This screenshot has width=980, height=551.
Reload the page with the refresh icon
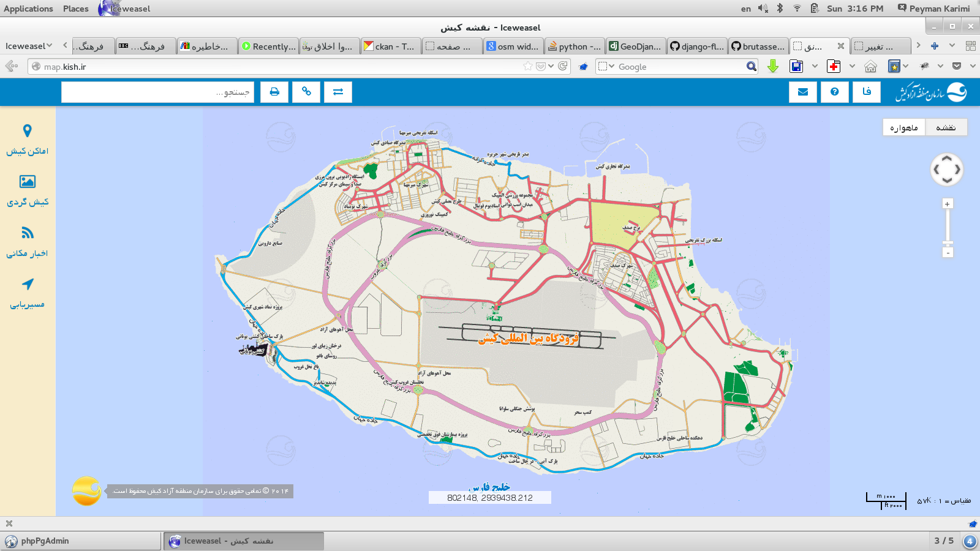pyautogui.click(x=563, y=66)
